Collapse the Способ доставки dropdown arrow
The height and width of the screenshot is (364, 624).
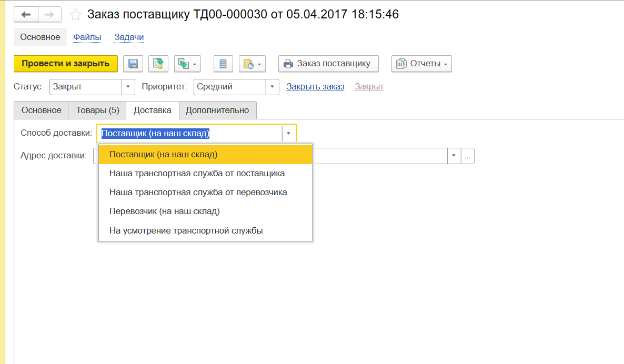click(289, 134)
